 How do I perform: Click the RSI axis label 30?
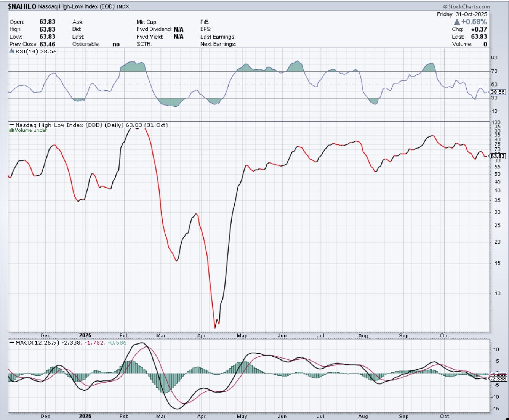(494, 98)
